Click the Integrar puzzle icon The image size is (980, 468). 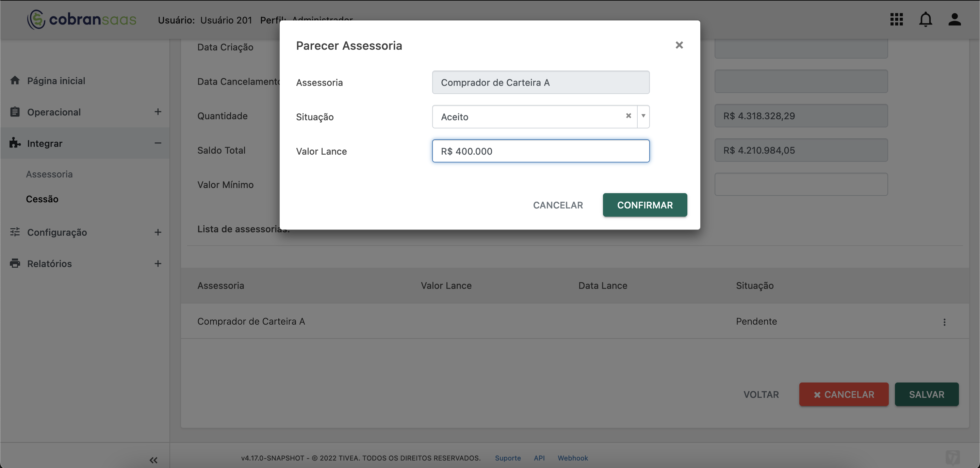[x=15, y=143]
